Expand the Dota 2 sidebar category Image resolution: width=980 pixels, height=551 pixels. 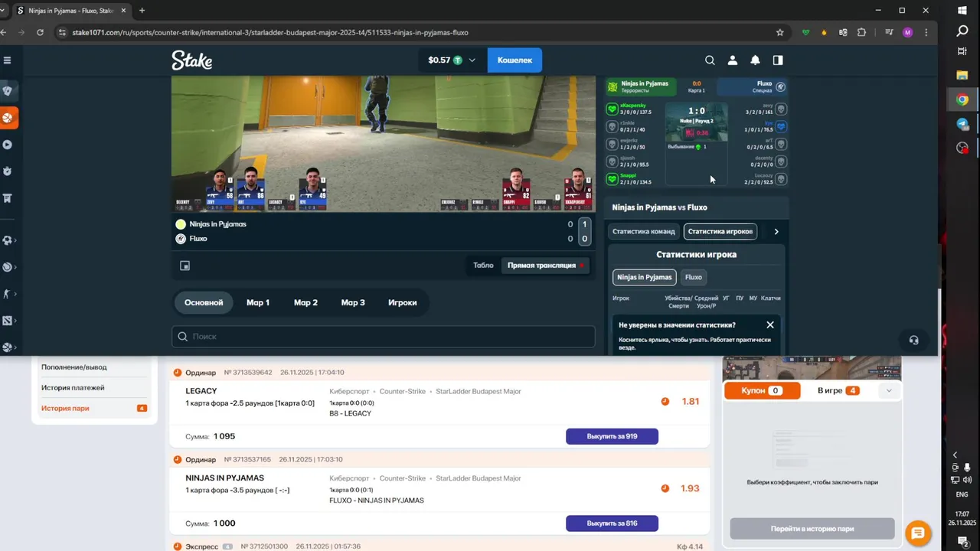point(8,321)
